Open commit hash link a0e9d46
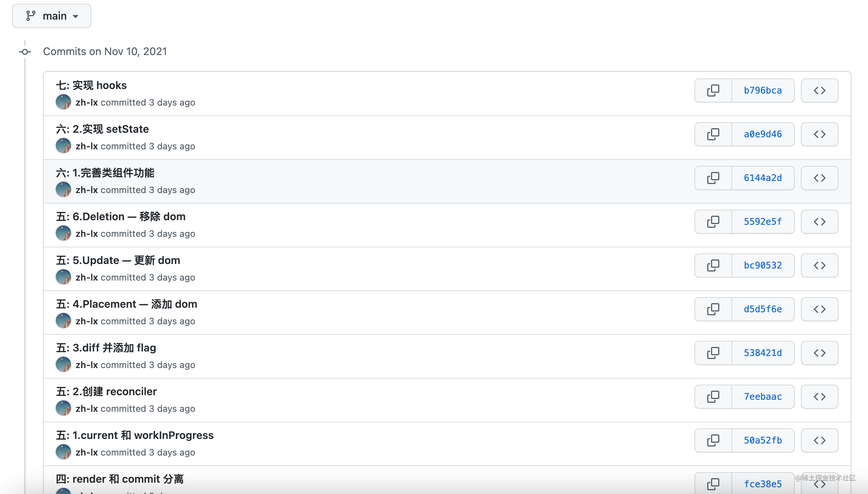Viewport: 868px width, 494px height. click(x=763, y=134)
